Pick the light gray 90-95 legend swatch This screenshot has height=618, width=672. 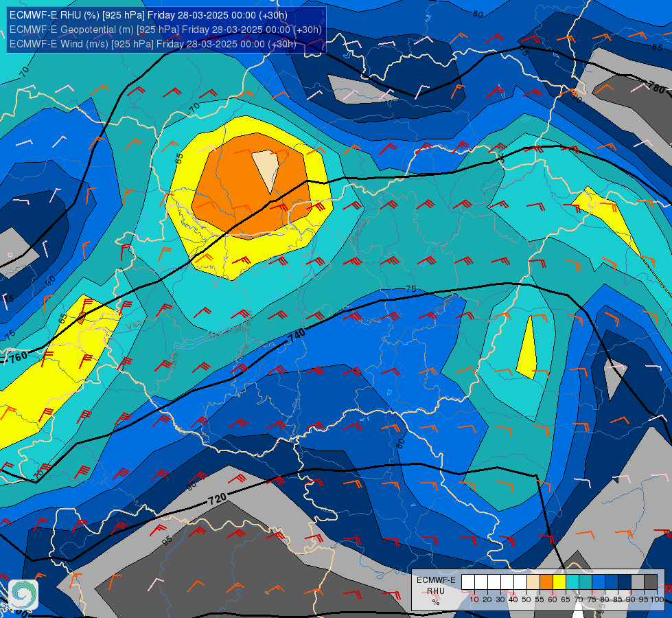[638, 582]
